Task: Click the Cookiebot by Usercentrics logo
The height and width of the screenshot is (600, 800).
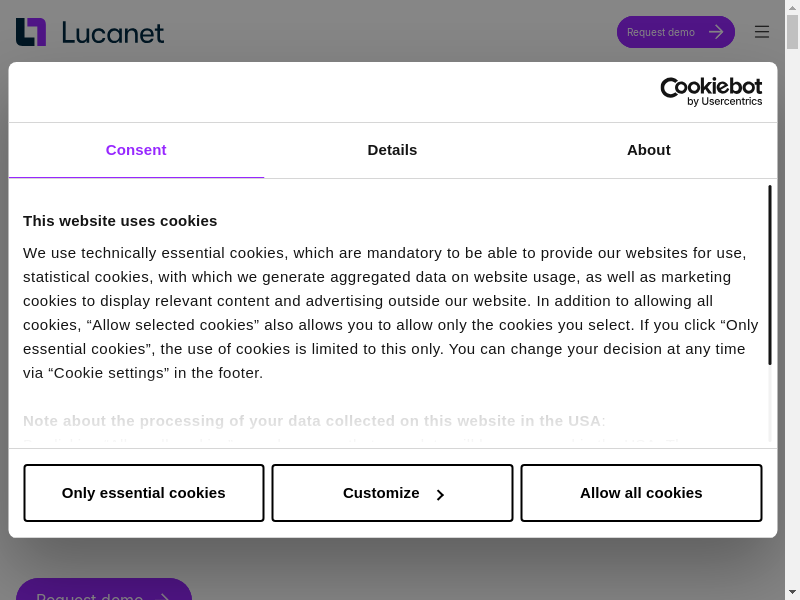Action: (711, 91)
